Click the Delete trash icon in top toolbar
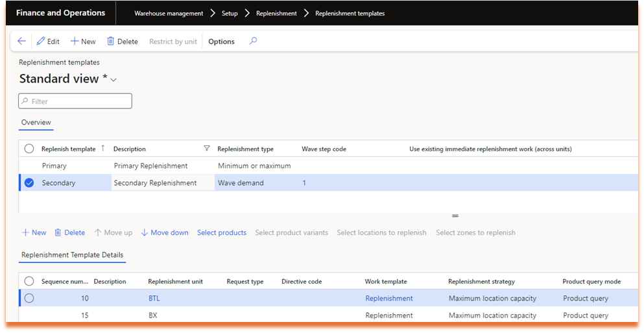Image resolution: width=644 pixels, height=333 pixels. 111,42
